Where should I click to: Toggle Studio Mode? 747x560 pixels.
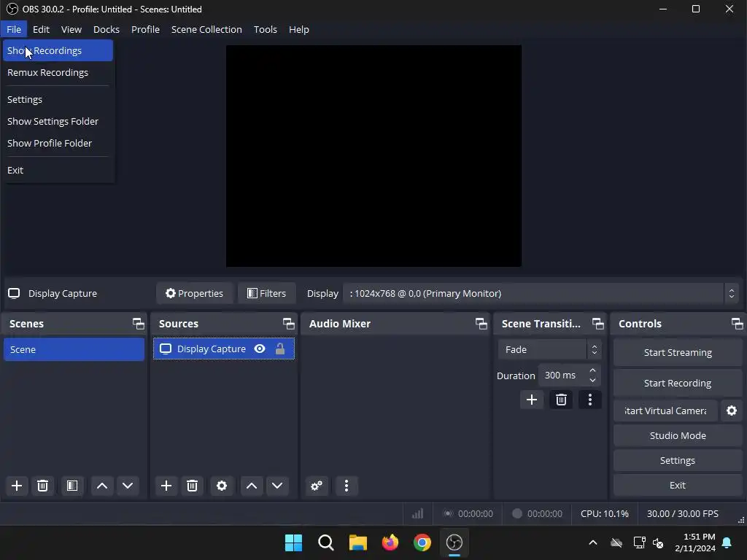[678, 435]
